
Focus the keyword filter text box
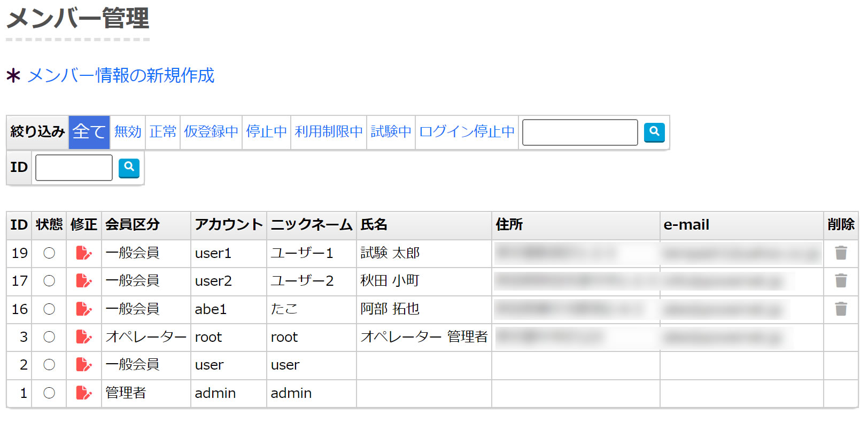coord(580,132)
